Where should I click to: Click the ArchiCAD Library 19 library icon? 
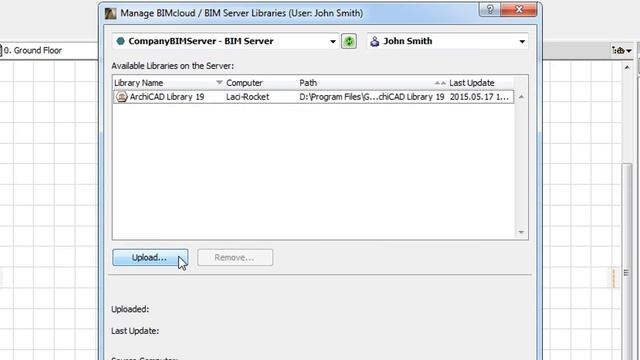121,97
